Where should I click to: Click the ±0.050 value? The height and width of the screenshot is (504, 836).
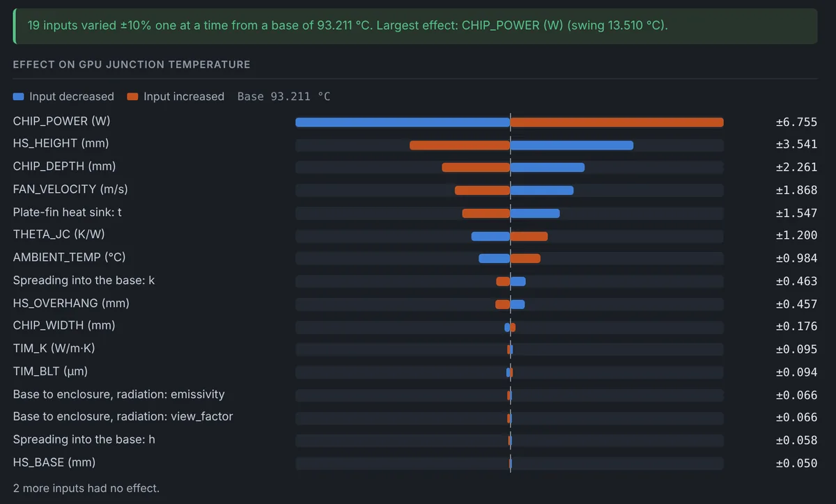(796, 464)
